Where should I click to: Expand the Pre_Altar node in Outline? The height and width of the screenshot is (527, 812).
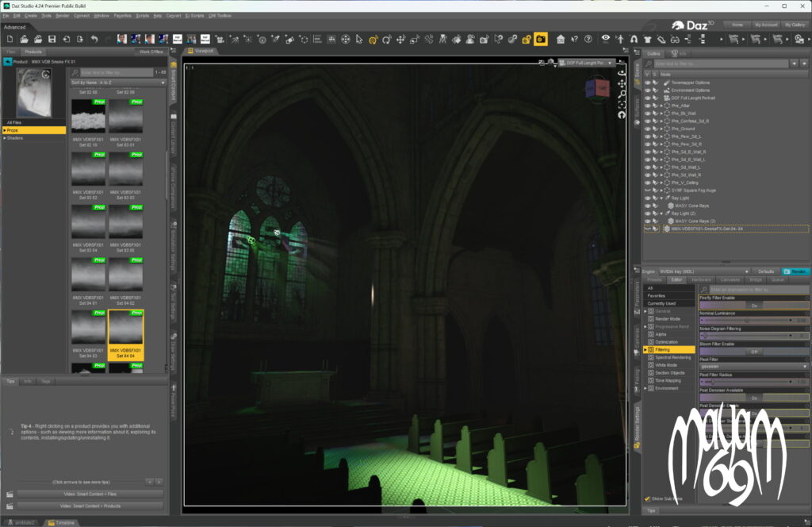662,106
